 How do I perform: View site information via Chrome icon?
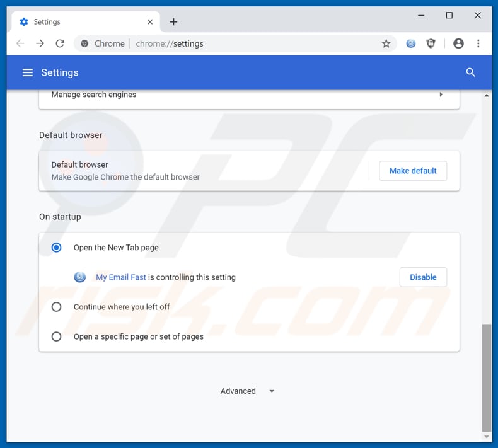click(x=84, y=43)
